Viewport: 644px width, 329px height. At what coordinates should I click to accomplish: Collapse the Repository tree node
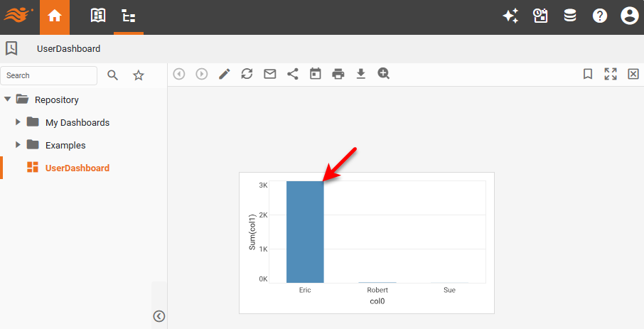8,99
